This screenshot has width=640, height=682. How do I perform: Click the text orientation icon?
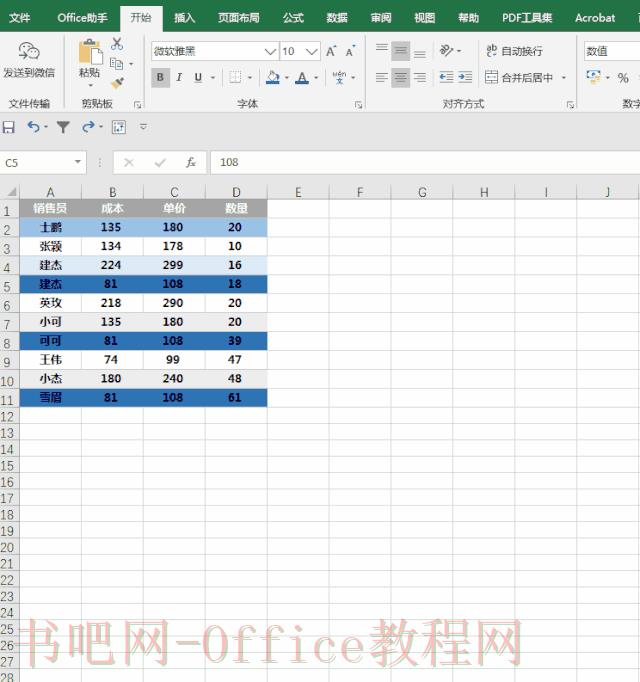tap(446, 50)
